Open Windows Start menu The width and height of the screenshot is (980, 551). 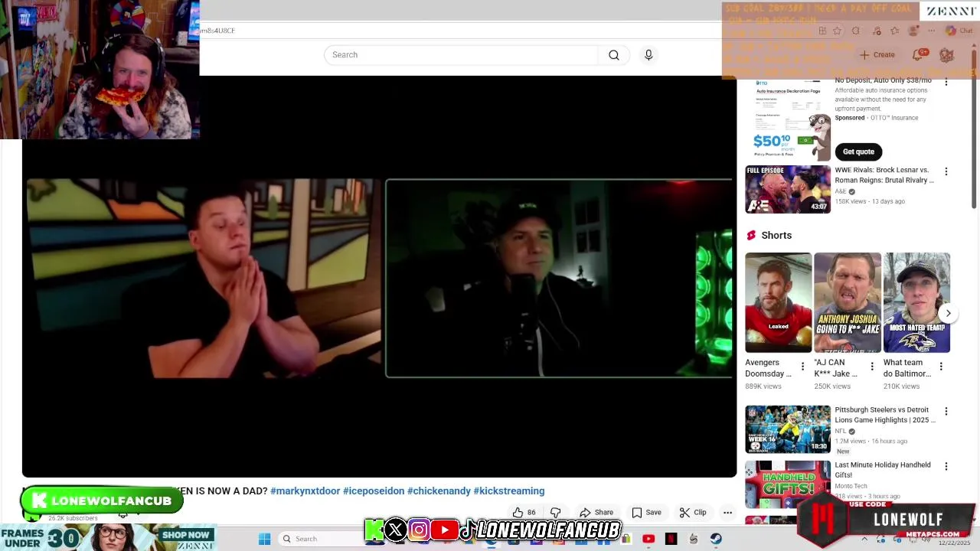tap(264, 539)
